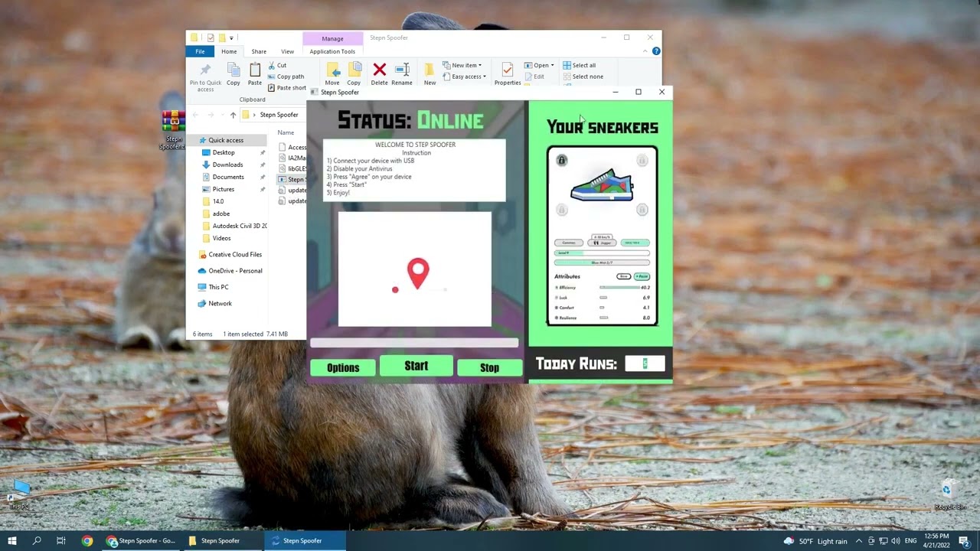Viewport: 980px width, 551px height.
Task: Click the red location pin on the map
Action: 418,274
